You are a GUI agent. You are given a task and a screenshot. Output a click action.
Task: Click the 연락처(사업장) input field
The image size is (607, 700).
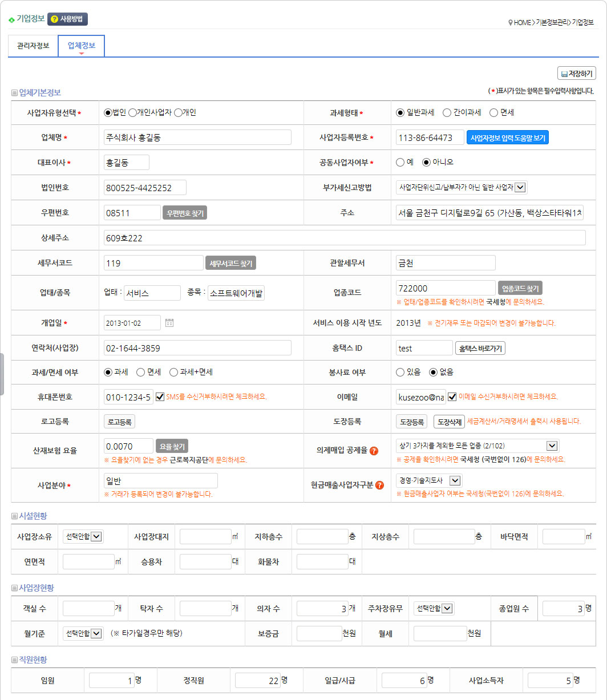pyautogui.click(x=197, y=348)
